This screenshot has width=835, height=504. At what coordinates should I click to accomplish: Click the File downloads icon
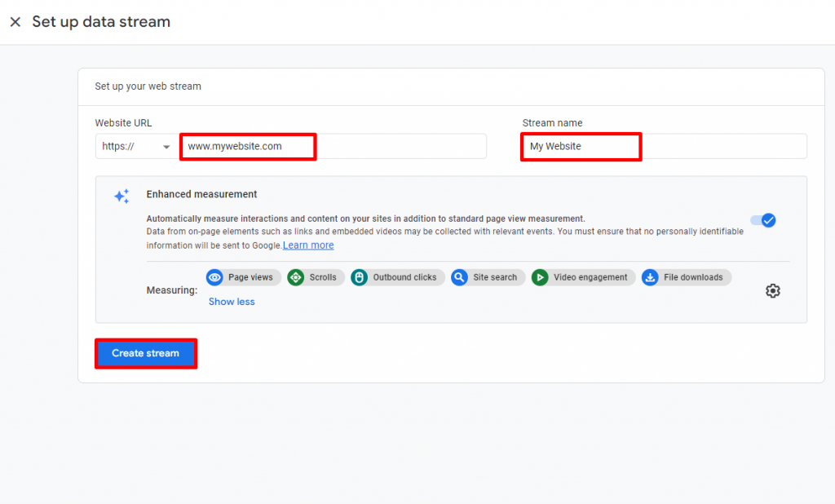tap(650, 277)
